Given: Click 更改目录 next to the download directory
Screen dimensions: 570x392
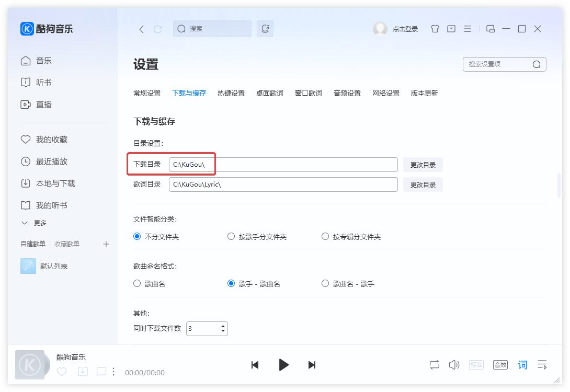Looking at the screenshot, I should [423, 164].
